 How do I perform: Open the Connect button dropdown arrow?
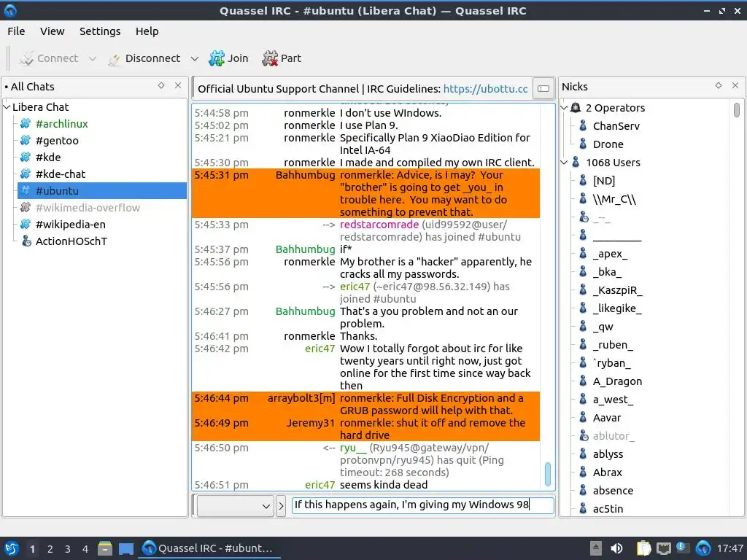click(93, 58)
